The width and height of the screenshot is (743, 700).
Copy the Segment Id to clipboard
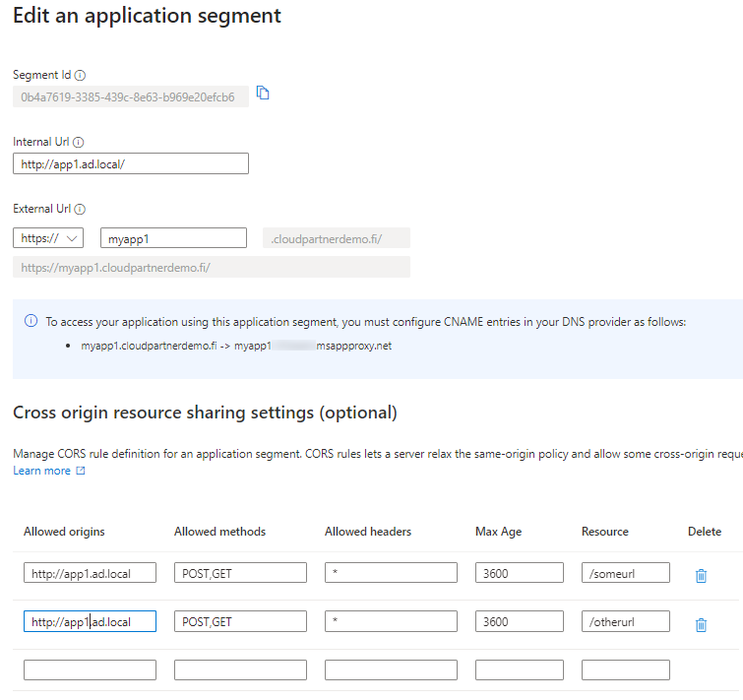click(x=263, y=94)
